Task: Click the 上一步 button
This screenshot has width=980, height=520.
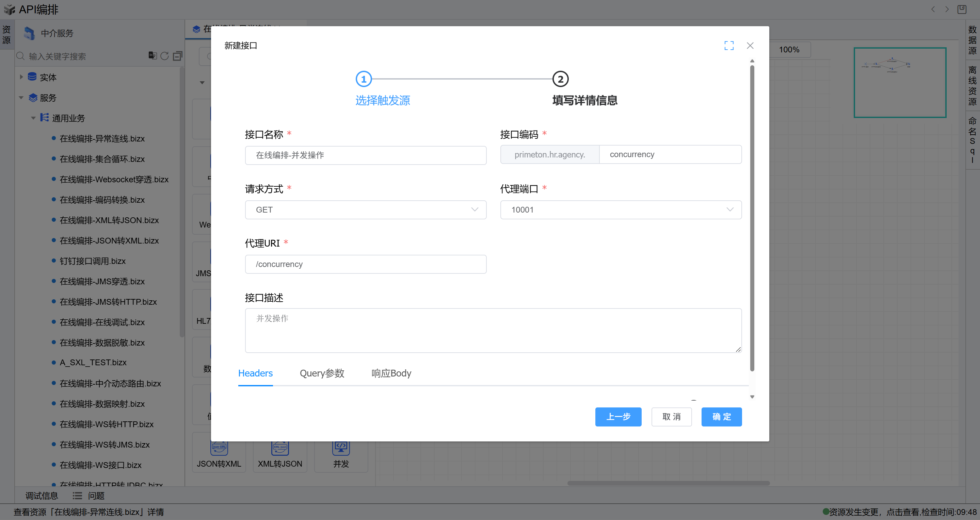Action: coord(618,417)
